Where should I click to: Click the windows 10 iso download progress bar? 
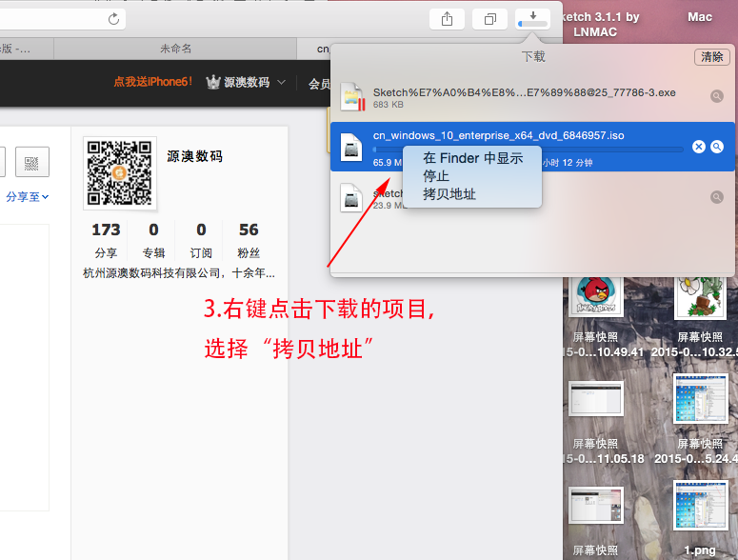pyautogui.click(x=528, y=150)
